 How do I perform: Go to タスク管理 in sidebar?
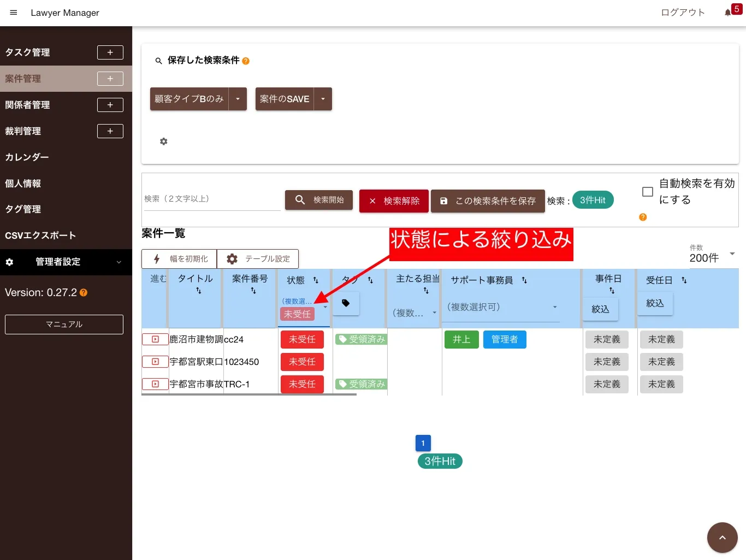coord(28,52)
